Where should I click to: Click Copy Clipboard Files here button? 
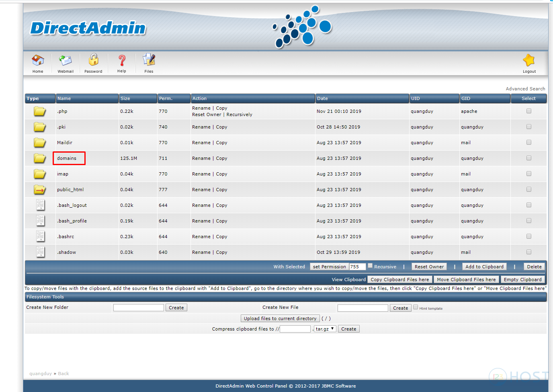400,280
